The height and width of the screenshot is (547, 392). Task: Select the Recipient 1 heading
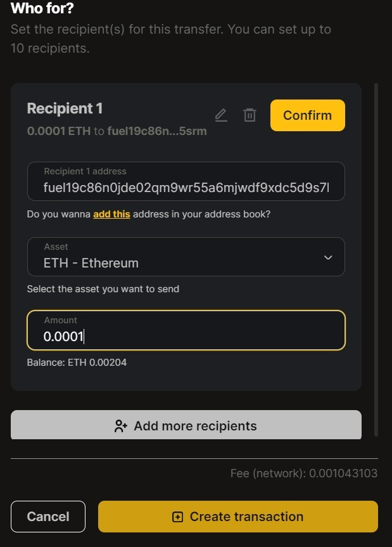[65, 108]
